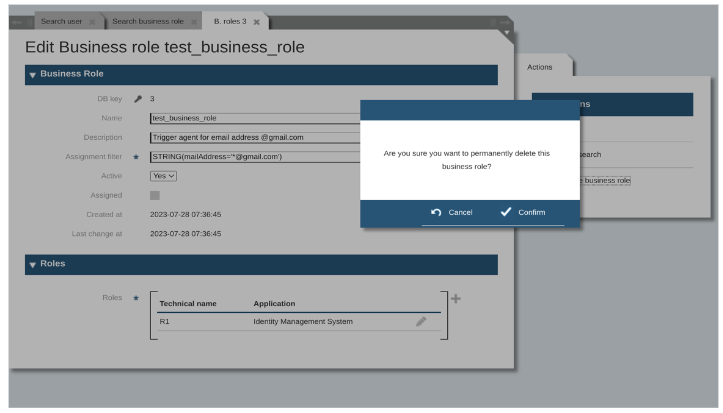Click the Edit Business role page title
This screenshot has height=413, width=723.
coord(165,47)
